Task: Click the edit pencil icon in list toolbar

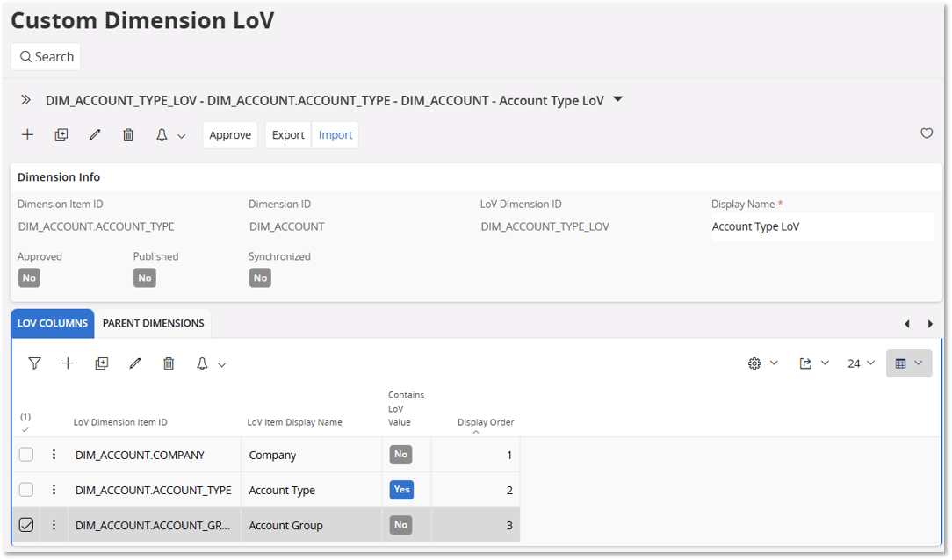Action: pos(134,363)
